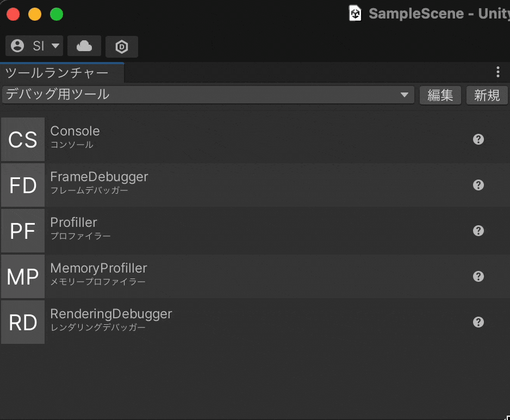Click the Unity hexagon logo icon

(x=121, y=47)
